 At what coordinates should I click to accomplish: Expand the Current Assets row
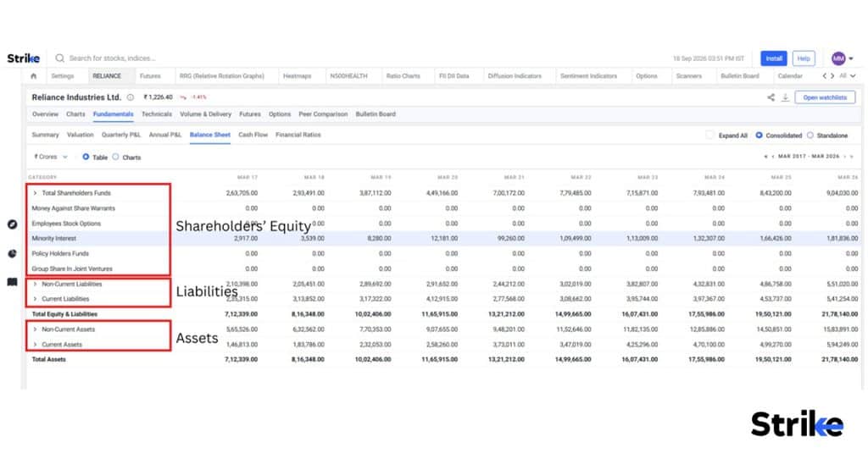coord(35,344)
